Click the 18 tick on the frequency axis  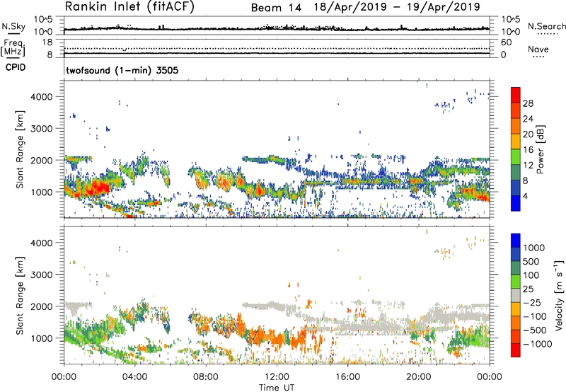(47, 42)
